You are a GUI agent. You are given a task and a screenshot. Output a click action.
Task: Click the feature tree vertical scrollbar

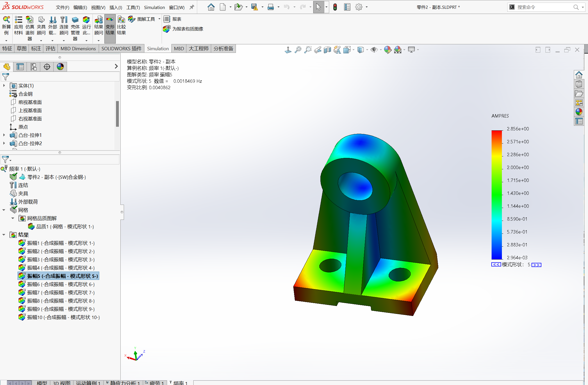pyautogui.click(x=117, y=114)
